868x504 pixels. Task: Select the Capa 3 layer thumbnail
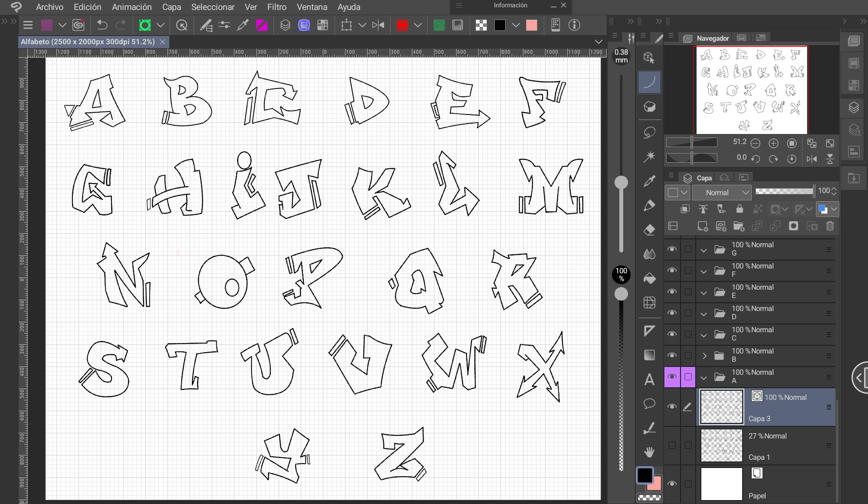coord(722,407)
